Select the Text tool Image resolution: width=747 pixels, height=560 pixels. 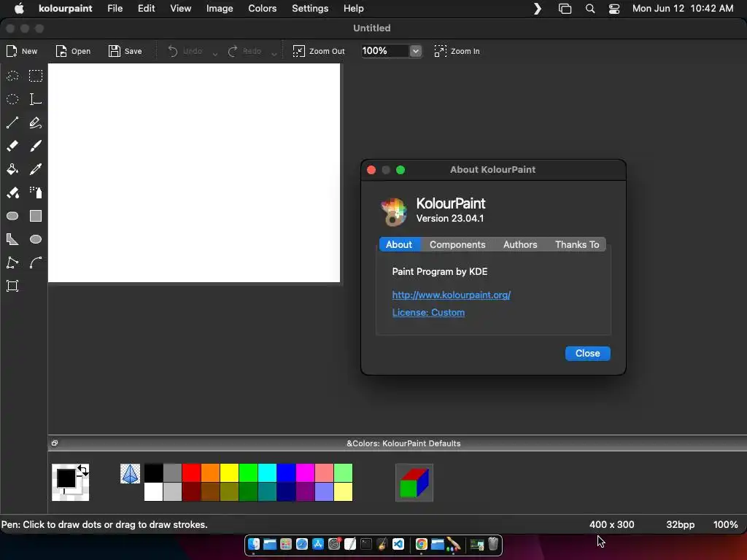click(36, 99)
